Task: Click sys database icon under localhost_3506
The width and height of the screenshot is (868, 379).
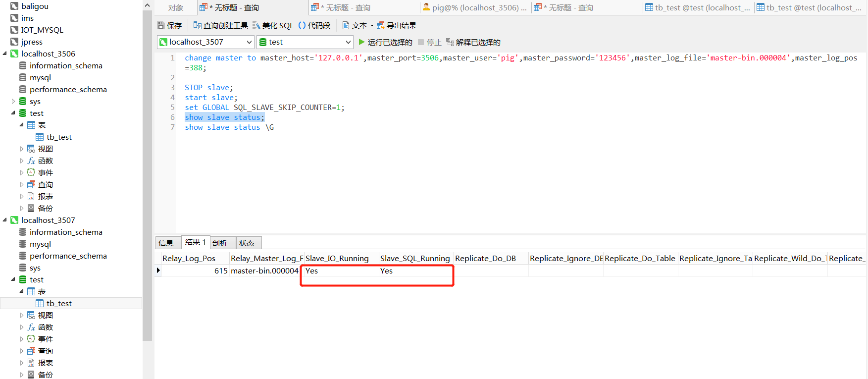Action: coord(23,101)
